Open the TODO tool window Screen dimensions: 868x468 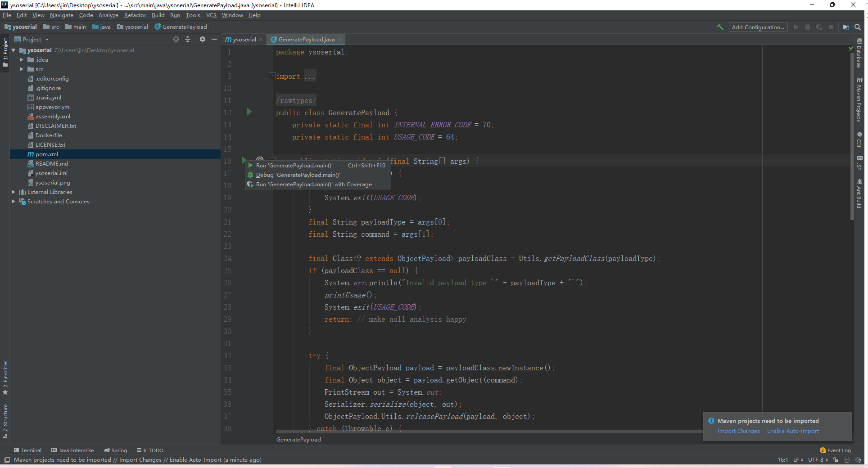150,450
